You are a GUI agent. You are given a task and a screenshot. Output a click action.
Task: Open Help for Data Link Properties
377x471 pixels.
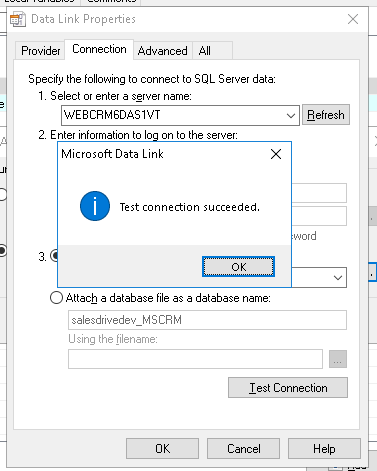tap(324, 449)
